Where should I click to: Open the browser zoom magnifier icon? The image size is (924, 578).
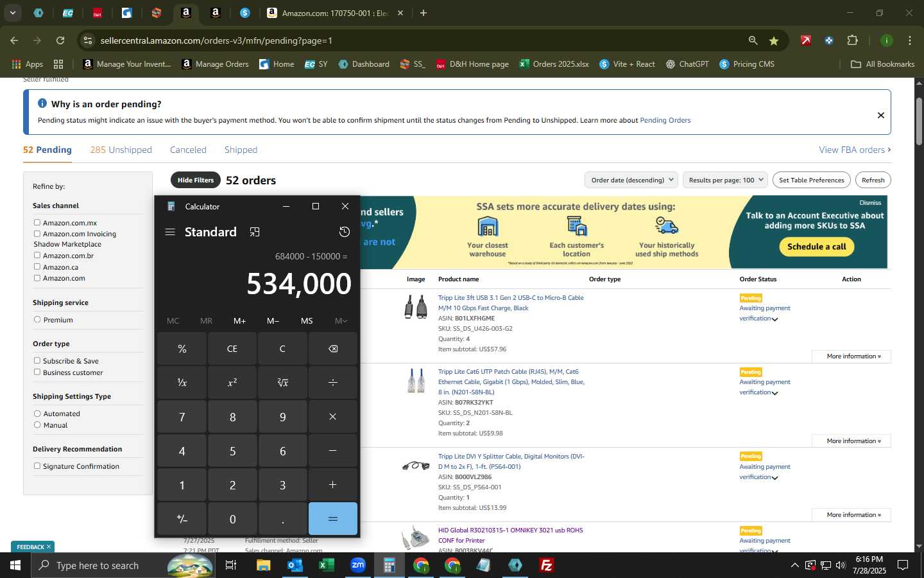click(753, 40)
